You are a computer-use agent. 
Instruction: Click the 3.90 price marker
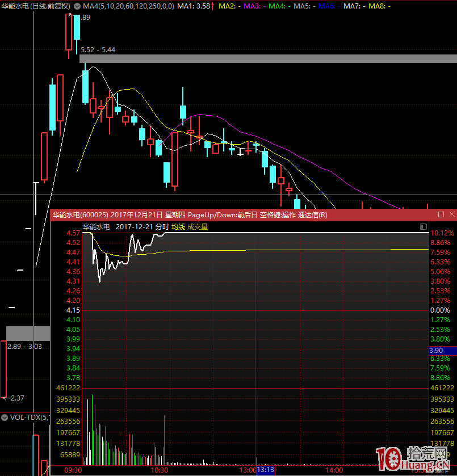(442, 350)
